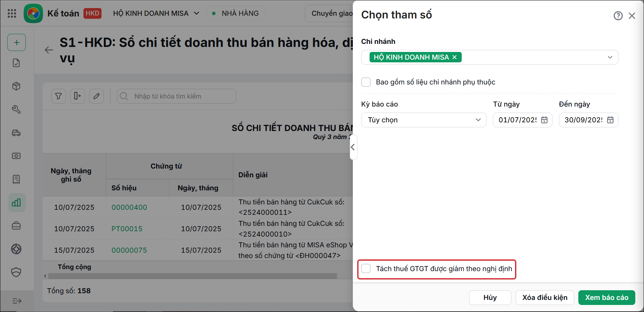
Task: Open the Kỳ báo cáo Tùy chọn dropdown
Action: tap(424, 120)
